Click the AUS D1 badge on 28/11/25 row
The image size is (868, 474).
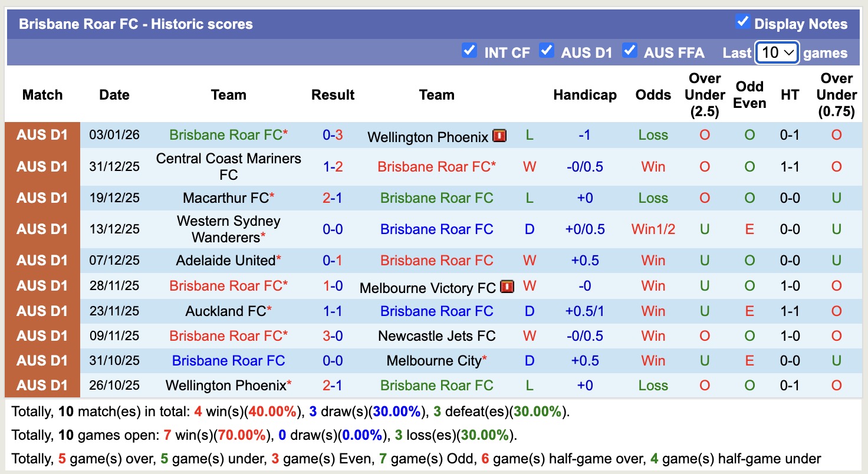[42, 286]
